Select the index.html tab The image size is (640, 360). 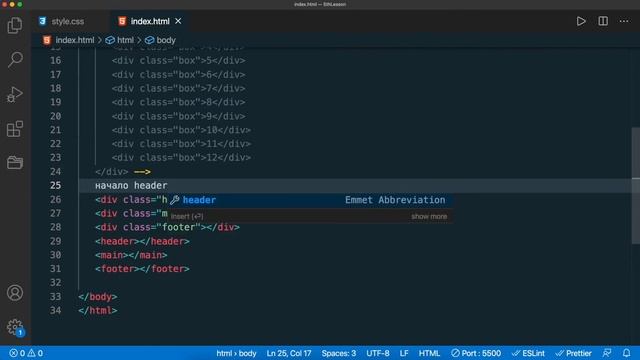150,21
